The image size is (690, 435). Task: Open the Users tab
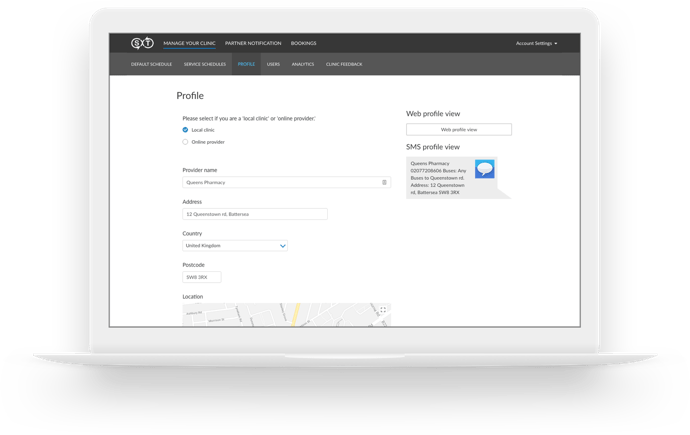coord(273,64)
